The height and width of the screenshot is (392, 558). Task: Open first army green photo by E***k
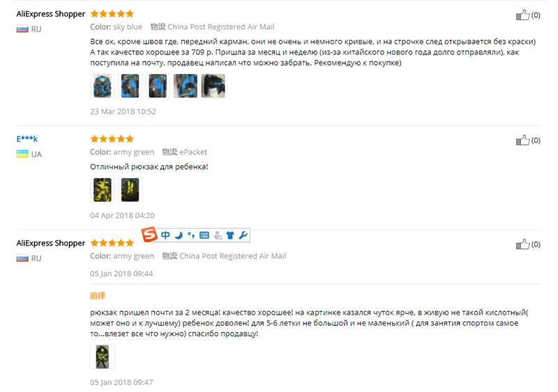103,190
